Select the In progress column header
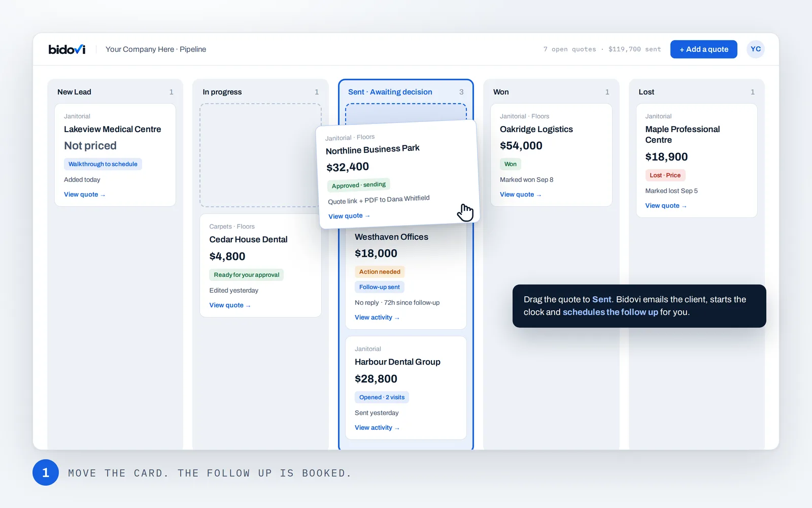The image size is (812, 508). point(222,92)
